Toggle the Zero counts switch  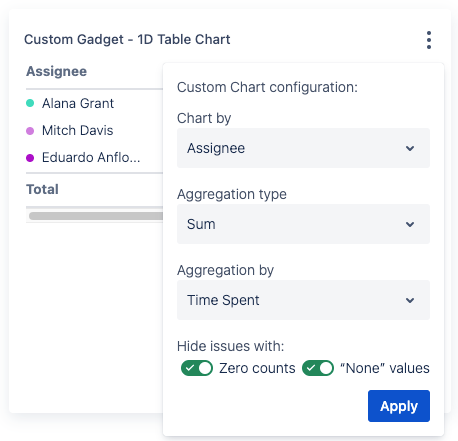197,368
